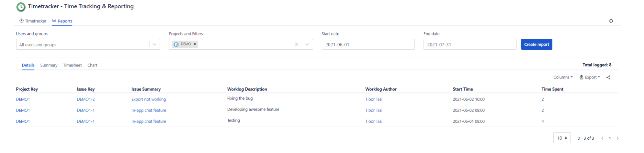Sort by Worklog Author column header
This screenshot has height=153, width=644.
coord(381,89)
